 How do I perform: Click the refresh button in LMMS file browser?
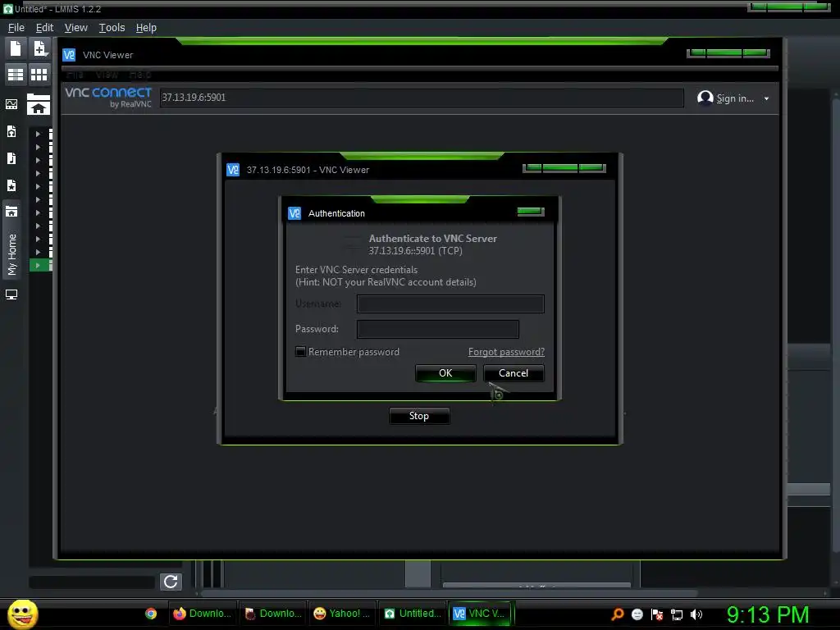[x=171, y=582]
